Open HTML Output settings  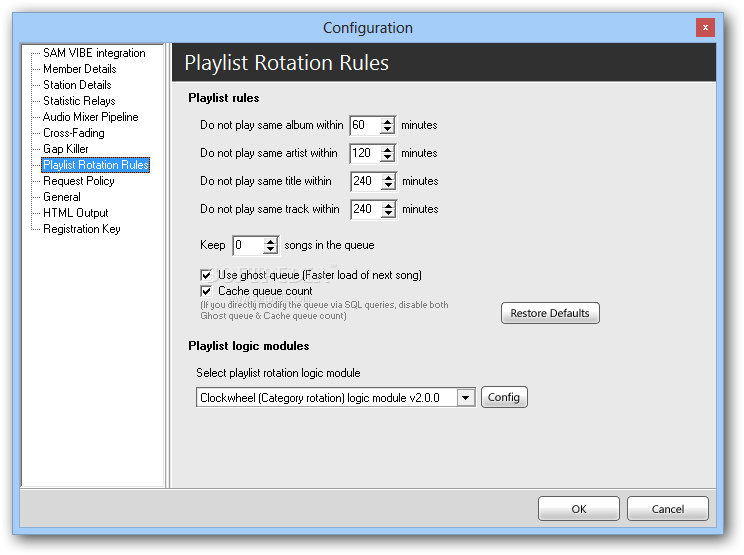click(x=75, y=213)
